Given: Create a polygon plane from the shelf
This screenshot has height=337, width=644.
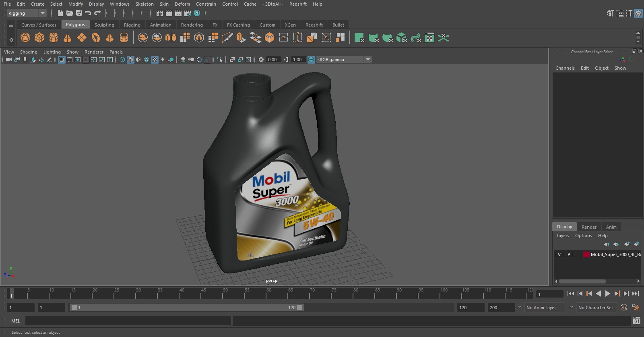Looking at the screenshot, I should pyautogui.click(x=82, y=38).
